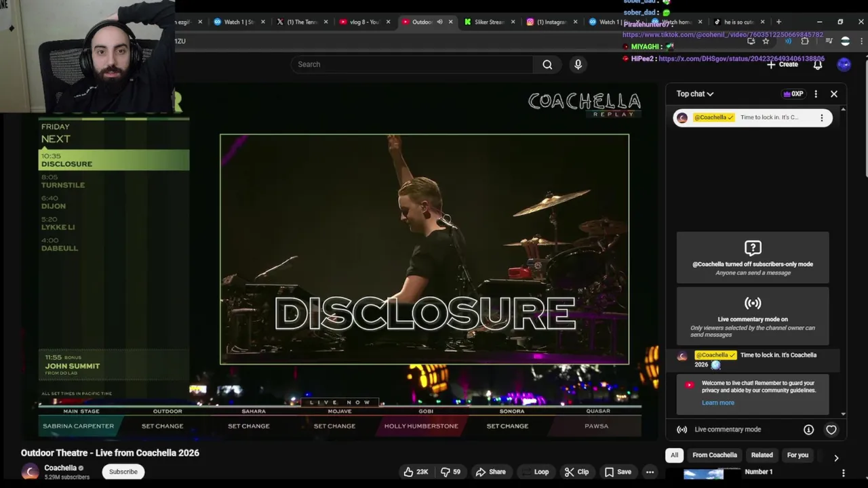Screen dimensions: 868x488
Task: Open the 0XP points badge in chat
Action: [x=793, y=94]
